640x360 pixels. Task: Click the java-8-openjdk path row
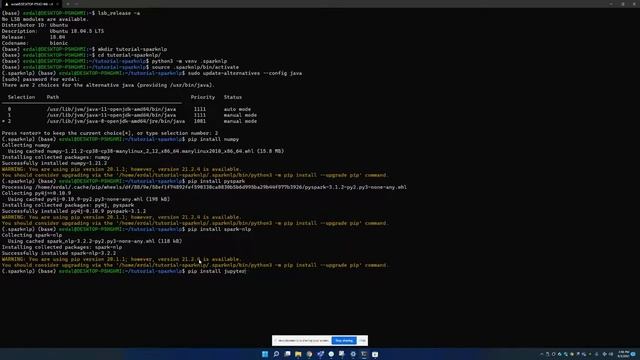tap(129, 121)
